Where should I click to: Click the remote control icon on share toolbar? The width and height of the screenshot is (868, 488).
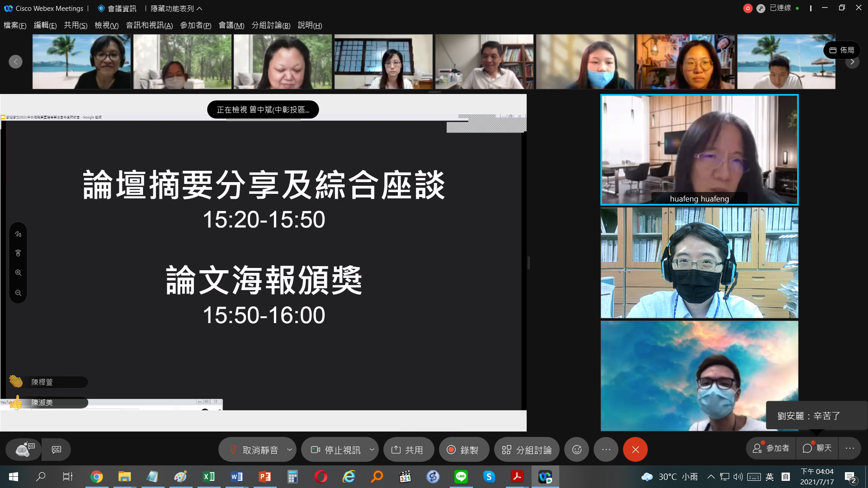click(18, 253)
